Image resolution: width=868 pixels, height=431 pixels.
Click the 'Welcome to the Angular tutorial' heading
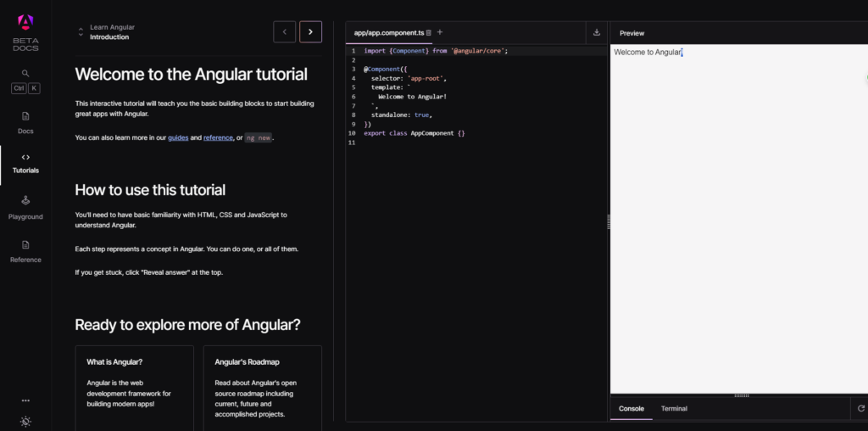pos(191,74)
